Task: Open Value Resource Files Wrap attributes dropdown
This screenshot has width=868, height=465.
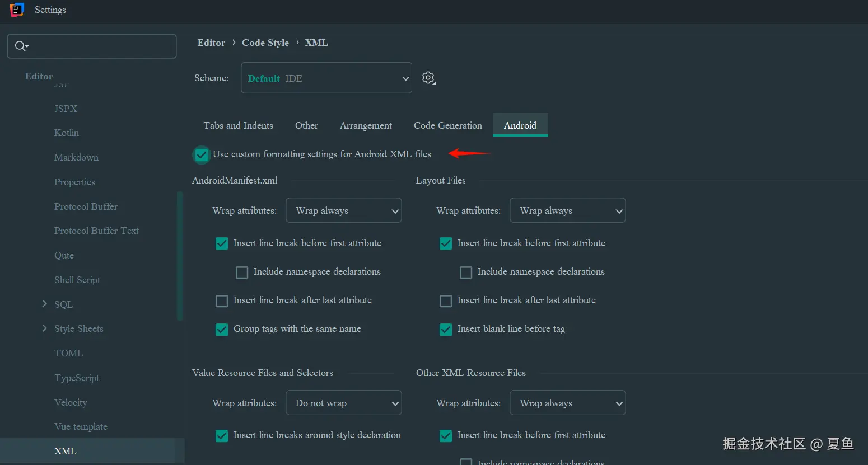Action: (x=344, y=403)
